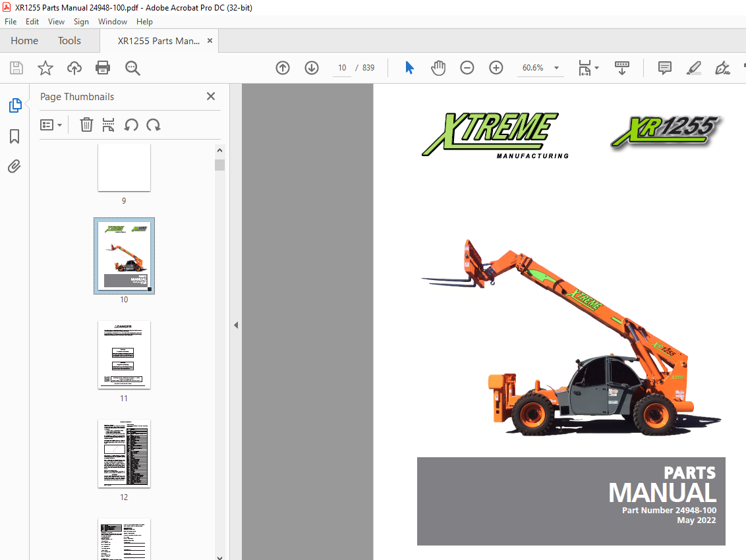
Task: Close the Page Thumbnails panel
Action: (x=211, y=97)
